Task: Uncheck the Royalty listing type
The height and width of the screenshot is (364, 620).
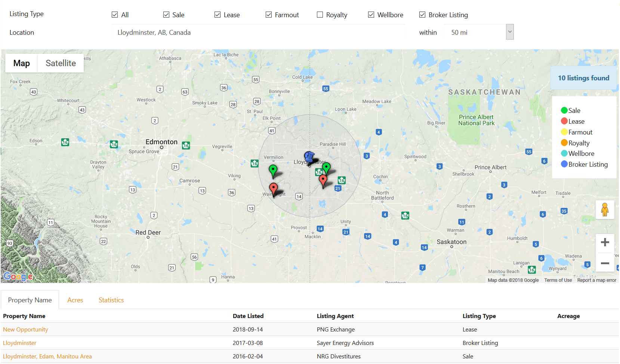Action: click(x=320, y=14)
